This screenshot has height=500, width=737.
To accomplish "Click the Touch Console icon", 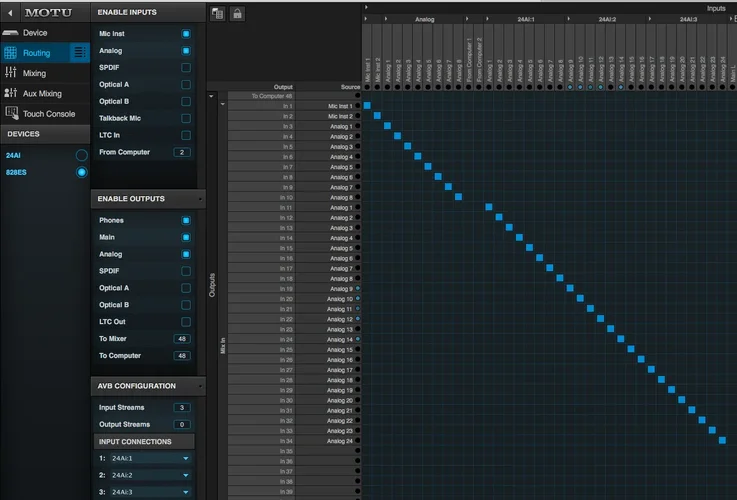I will [11, 114].
